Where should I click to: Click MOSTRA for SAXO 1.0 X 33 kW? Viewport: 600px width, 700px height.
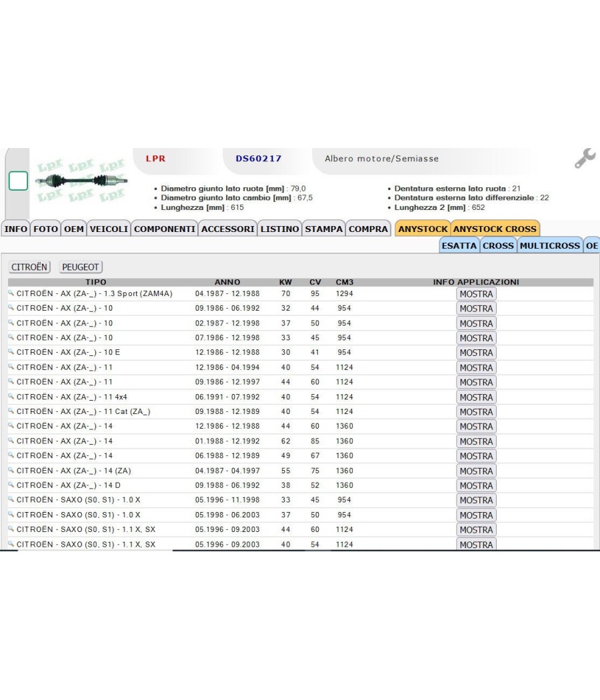[x=477, y=500]
